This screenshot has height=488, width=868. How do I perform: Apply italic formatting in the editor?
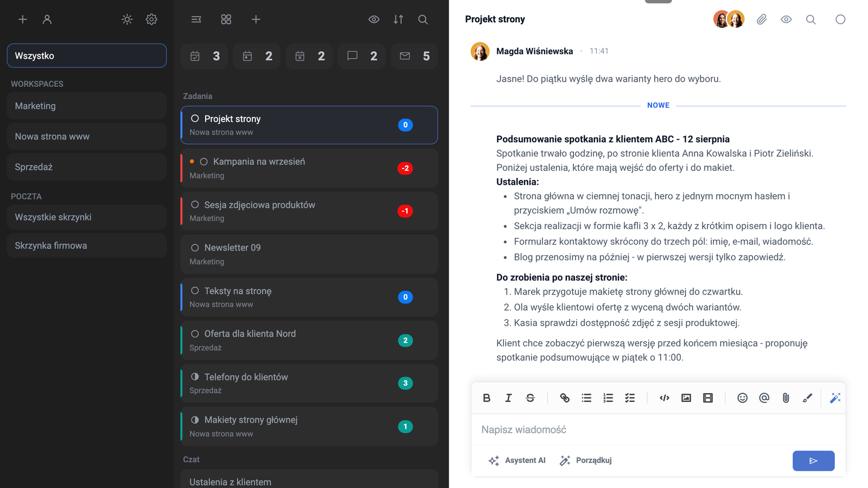tap(508, 398)
